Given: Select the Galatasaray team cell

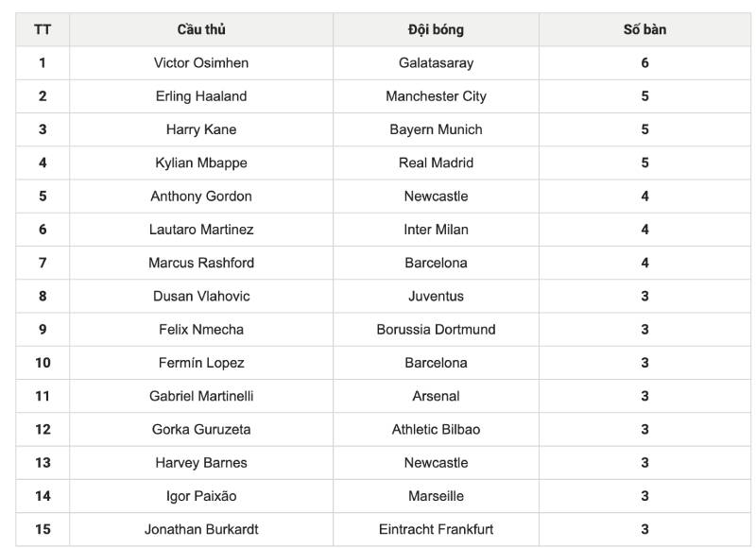Looking at the screenshot, I should click(436, 63).
